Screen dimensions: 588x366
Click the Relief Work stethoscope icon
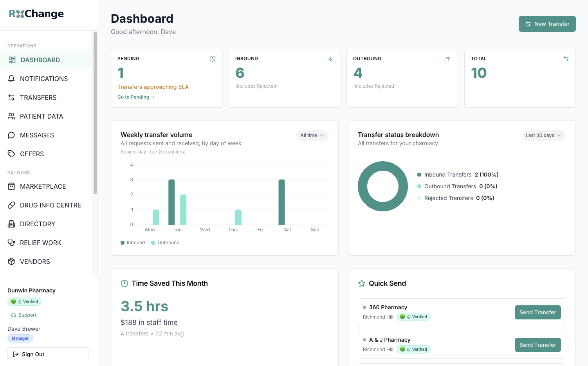pos(11,243)
